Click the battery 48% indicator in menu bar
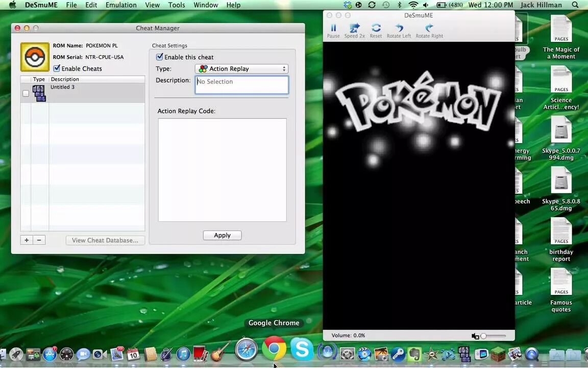The height and width of the screenshot is (368, 588). pos(450,5)
